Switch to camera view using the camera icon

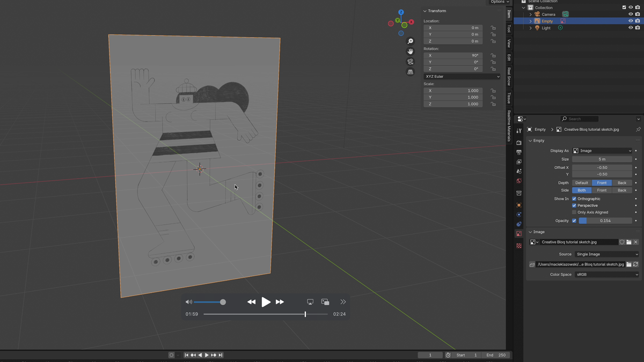410,62
